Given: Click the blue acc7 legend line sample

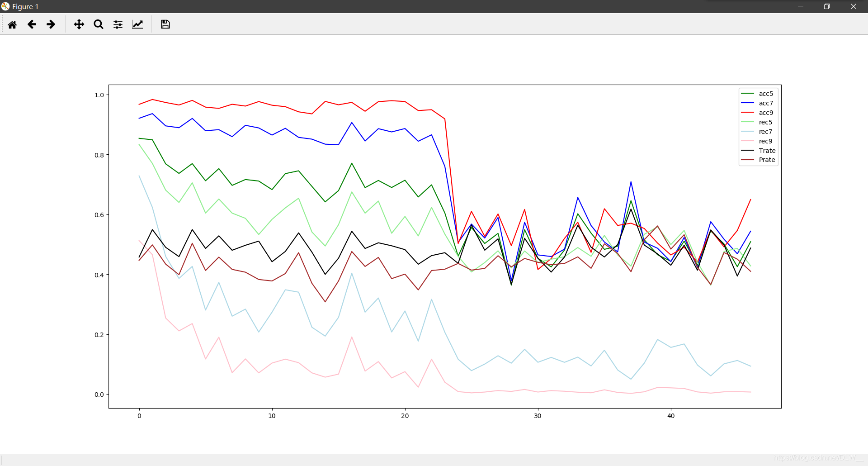Looking at the screenshot, I should [x=748, y=103].
